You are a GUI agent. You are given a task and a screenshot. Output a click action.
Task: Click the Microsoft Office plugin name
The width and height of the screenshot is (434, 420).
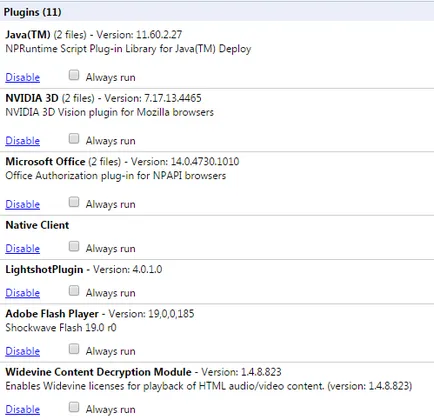click(45, 161)
